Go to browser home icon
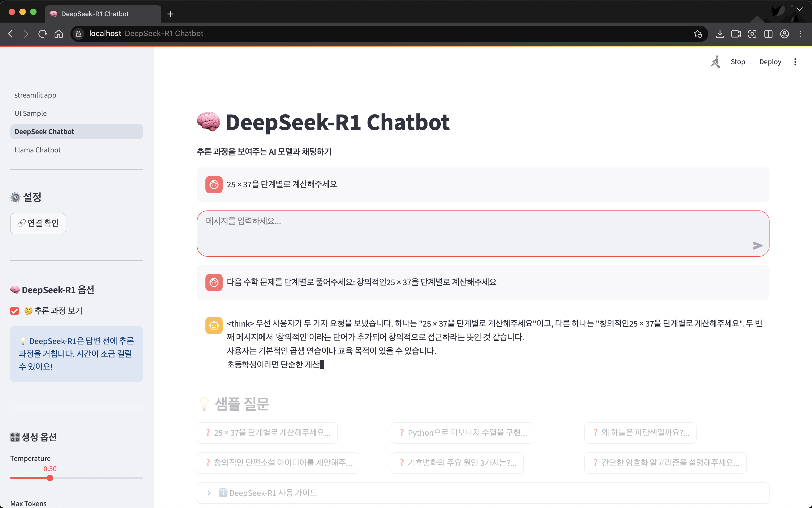Image resolution: width=812 pixels, height=508 pixels. pyautogui.click(x=59, y=34)
